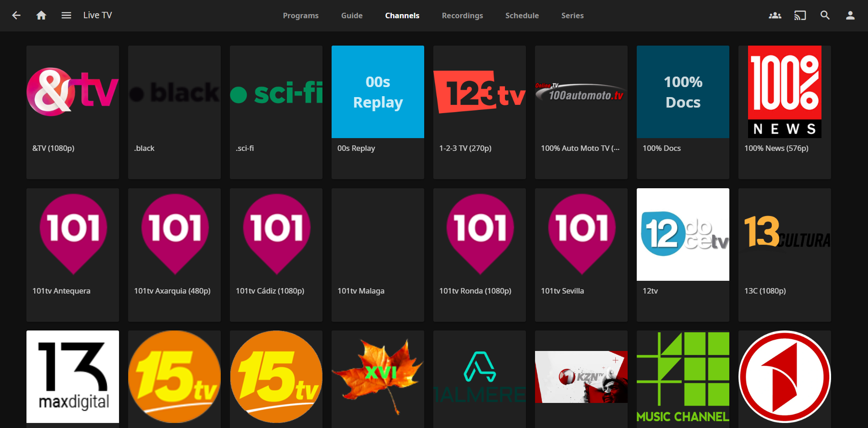Open the 101tv Sevilla logo
The height and width of the screenshot is (428, 868).
[x=581, y=234]
